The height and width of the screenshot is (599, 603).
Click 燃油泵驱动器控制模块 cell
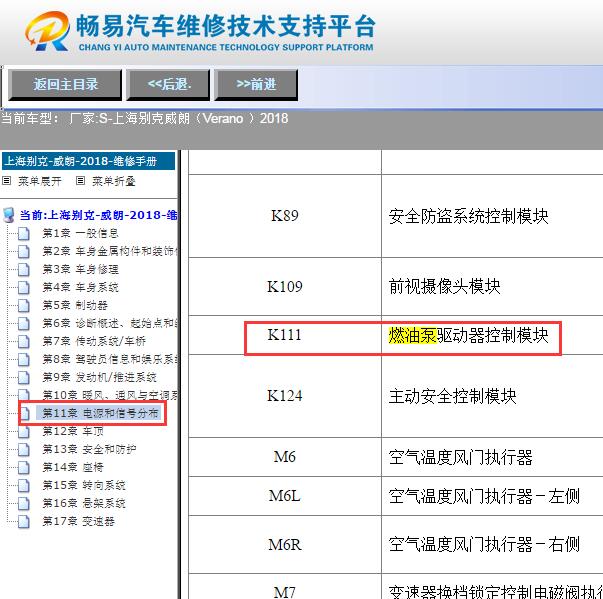(492, 335)
